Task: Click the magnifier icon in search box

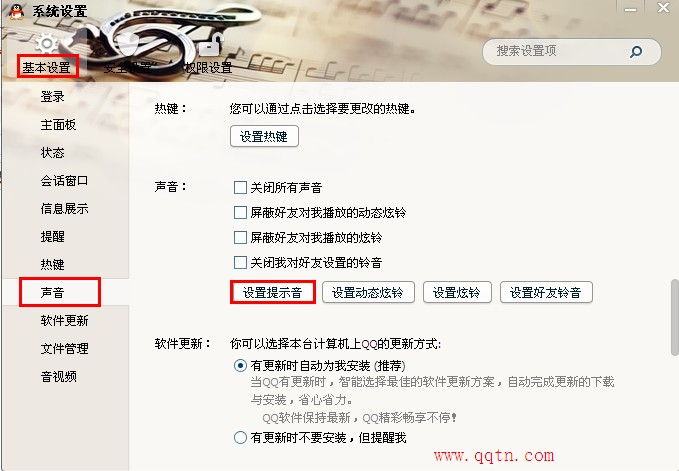Action: pyautogui.click(x=636, y=52)
